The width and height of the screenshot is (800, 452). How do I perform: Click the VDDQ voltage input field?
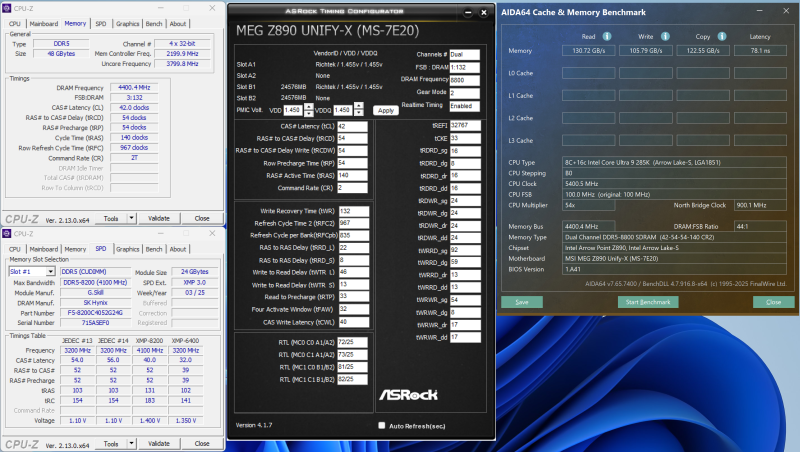[343, 110]
